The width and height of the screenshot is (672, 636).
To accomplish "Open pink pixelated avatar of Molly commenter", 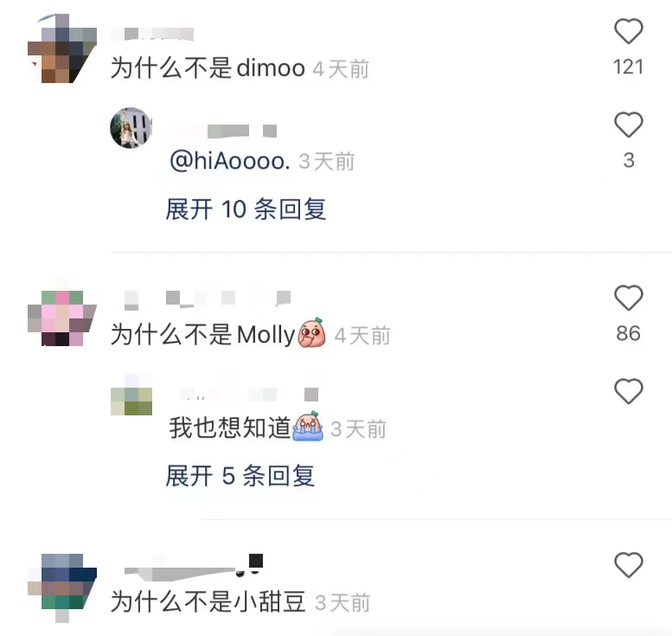I will click(62, 318).
